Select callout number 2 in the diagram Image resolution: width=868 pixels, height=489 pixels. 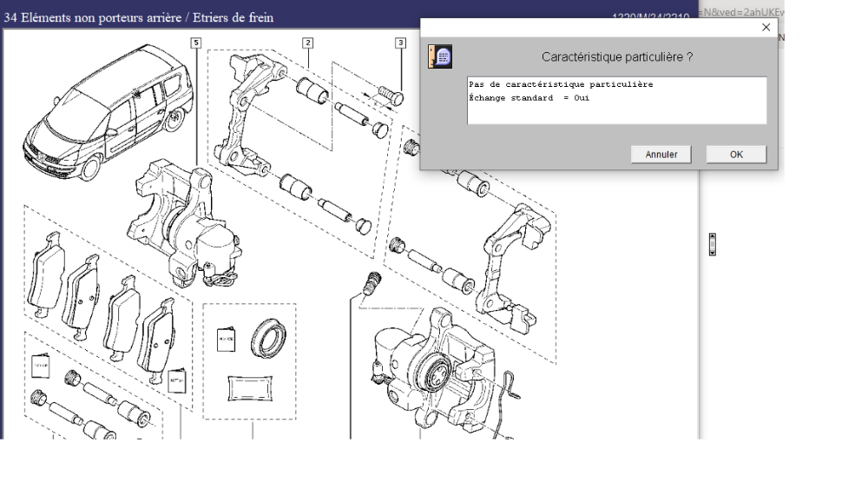(x=307, y=42)
